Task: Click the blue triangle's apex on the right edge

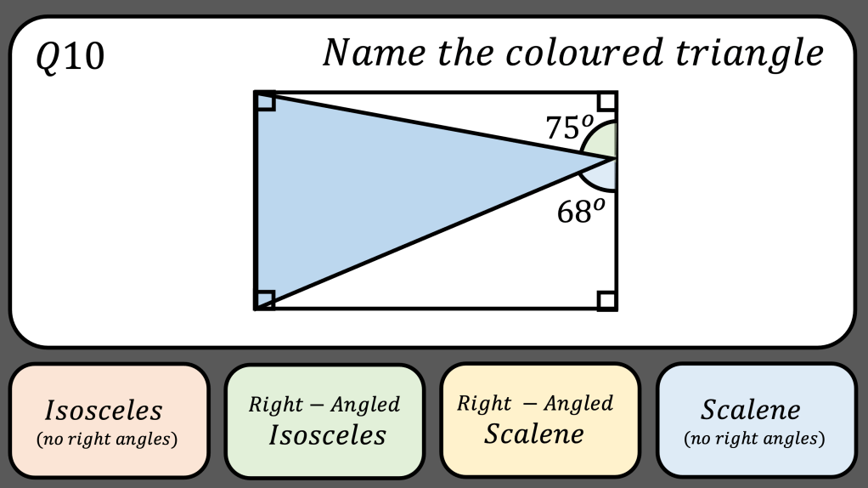Action: 615,158
